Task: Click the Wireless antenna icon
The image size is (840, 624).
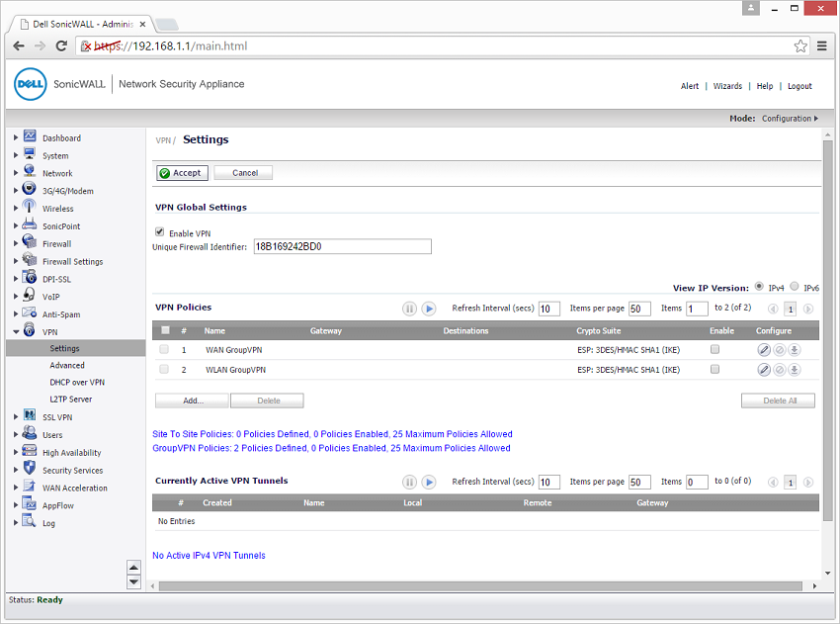Action: [29, 207]
